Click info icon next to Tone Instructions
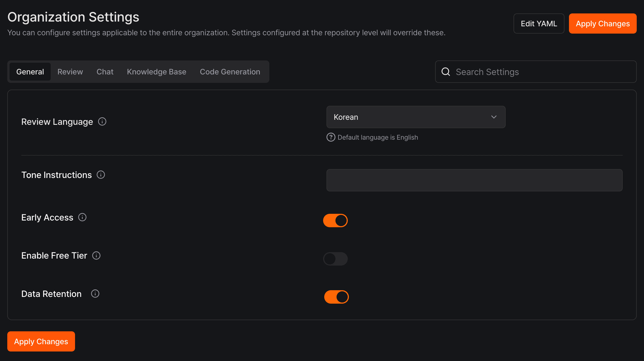The width and height of the screenshot is (644, 361). (x=101, y=175)
